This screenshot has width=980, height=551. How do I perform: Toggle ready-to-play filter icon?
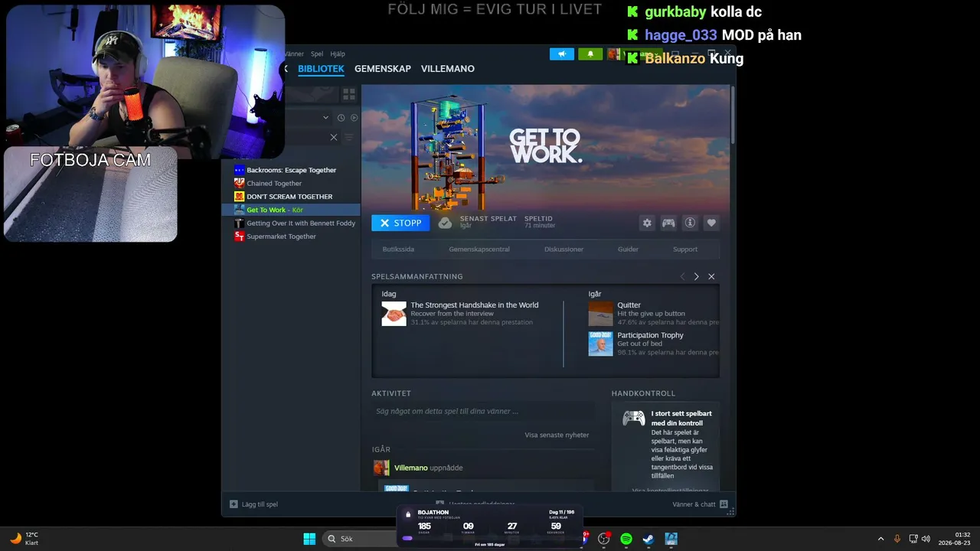pos(354,118)
